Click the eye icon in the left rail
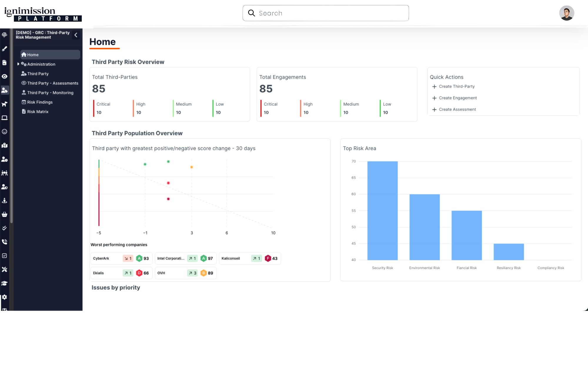The width and height of the screenshot is (588, 374). pos(4,76)
